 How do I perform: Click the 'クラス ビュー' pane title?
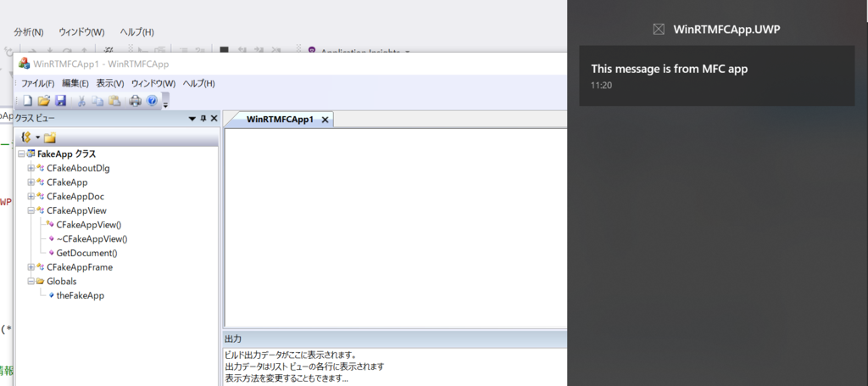click(35, 119)
